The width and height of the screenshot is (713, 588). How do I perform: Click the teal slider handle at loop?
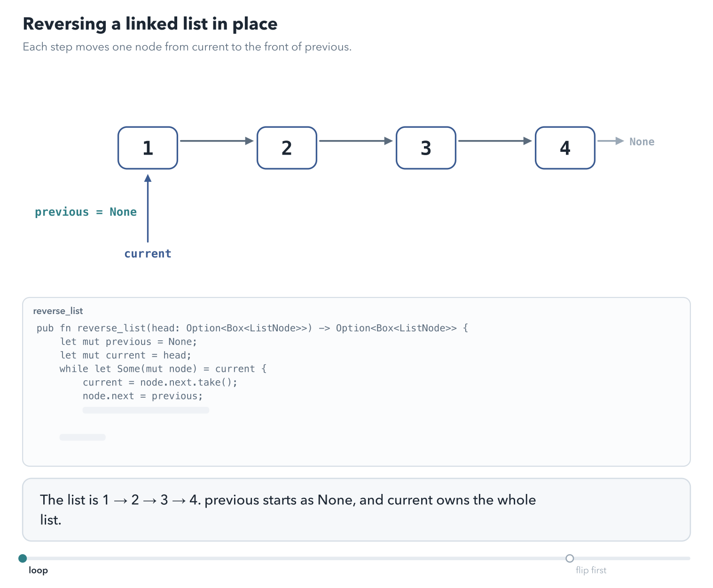(23, 558)
